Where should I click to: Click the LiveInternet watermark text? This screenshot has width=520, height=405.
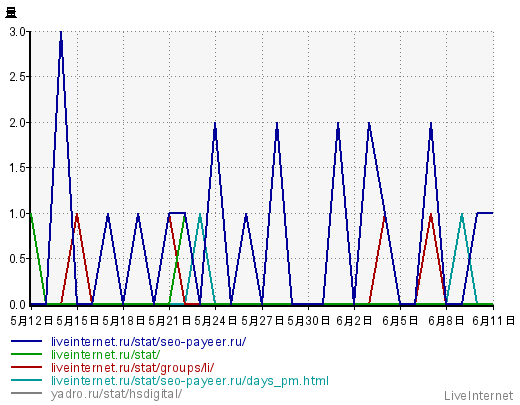pos(479,396)
